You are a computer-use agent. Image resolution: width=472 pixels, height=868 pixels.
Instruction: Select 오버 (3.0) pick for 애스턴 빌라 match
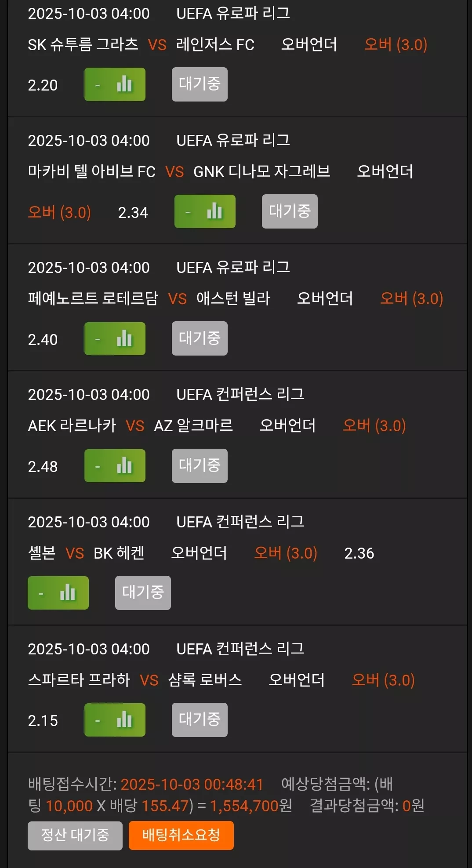pyautogui.click(x=411, y=298)
